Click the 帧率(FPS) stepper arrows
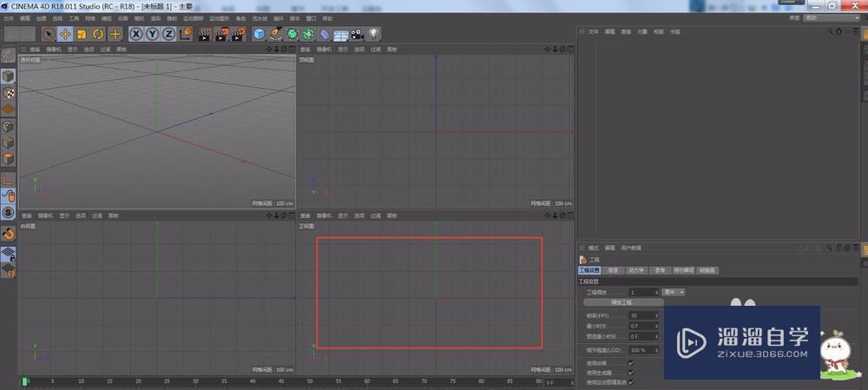This screenshot has height=390, width=868. click(x=656, y=315)
